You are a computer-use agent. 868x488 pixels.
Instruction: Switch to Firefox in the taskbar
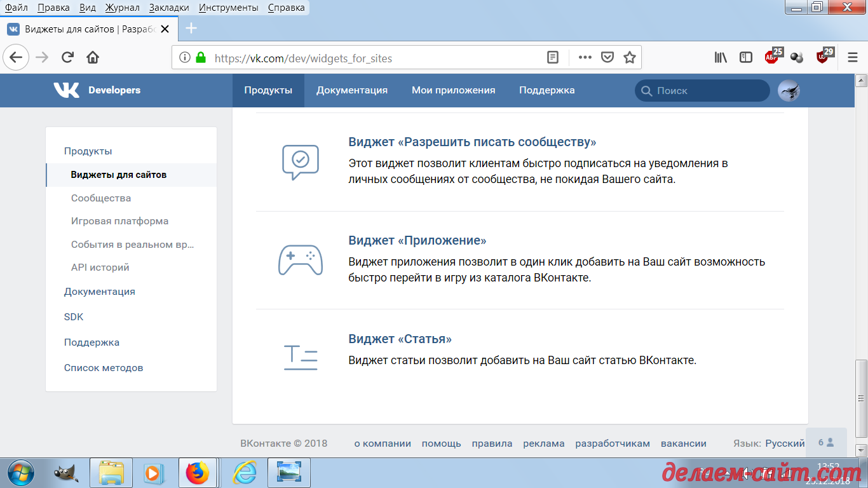[x=198, y=473]
